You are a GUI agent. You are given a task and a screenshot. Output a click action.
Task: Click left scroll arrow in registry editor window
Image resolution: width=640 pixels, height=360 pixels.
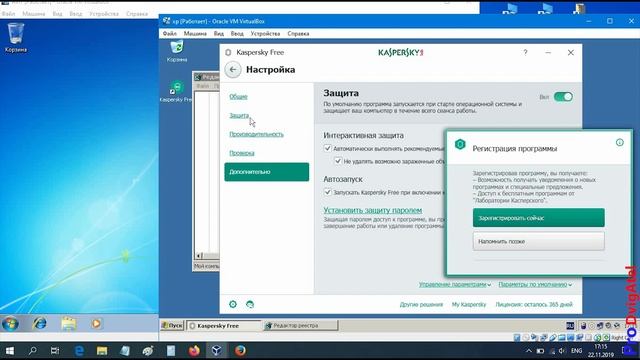point(199,256)
